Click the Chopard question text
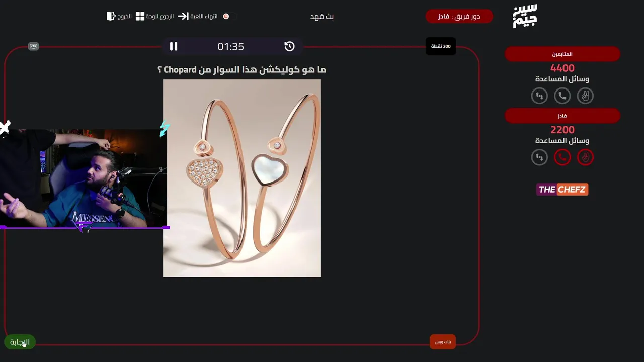The image size is (644, 362). click(x=242, y=70)
